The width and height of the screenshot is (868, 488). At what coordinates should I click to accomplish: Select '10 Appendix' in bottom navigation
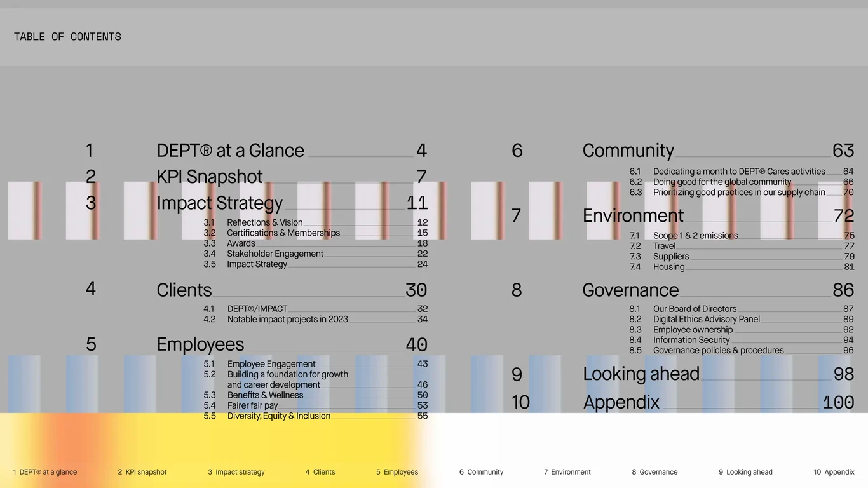tap(834, 472)
